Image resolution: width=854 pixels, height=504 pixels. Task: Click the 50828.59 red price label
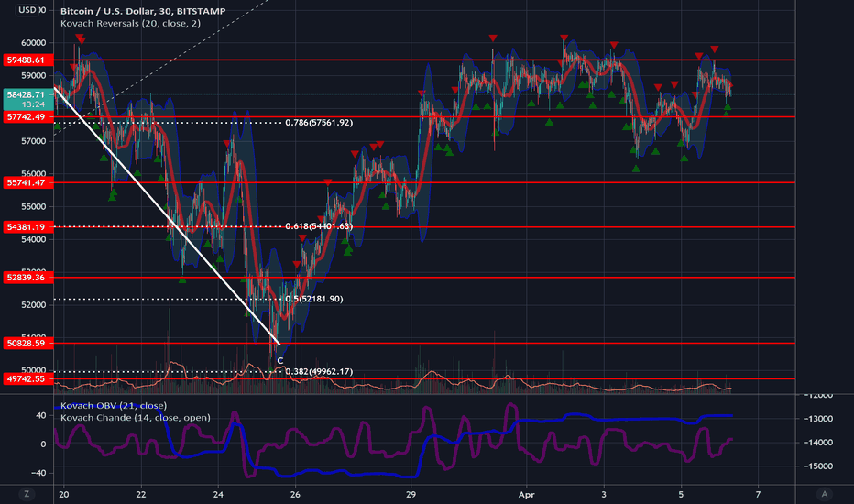(x=28, y=343)
